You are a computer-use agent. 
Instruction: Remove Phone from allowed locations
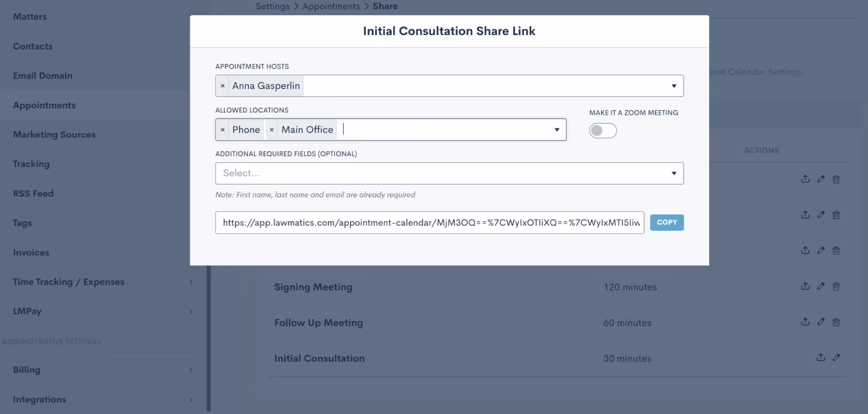pos(222,130)
